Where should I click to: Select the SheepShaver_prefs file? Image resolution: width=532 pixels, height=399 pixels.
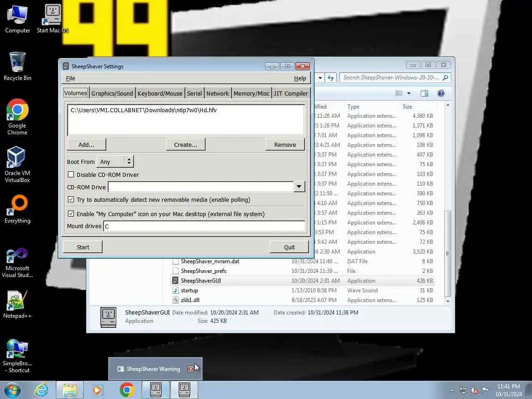tap(204, 271)
